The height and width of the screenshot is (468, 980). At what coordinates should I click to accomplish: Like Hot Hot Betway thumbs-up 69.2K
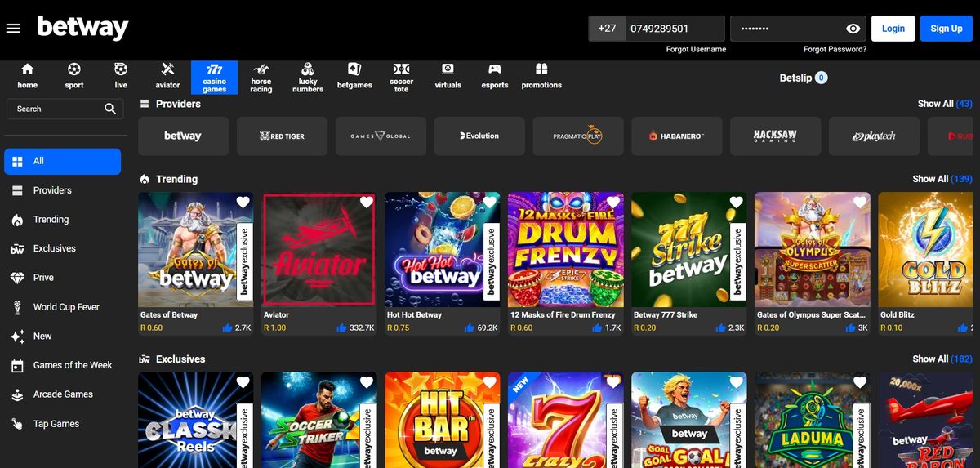point(469,328)
